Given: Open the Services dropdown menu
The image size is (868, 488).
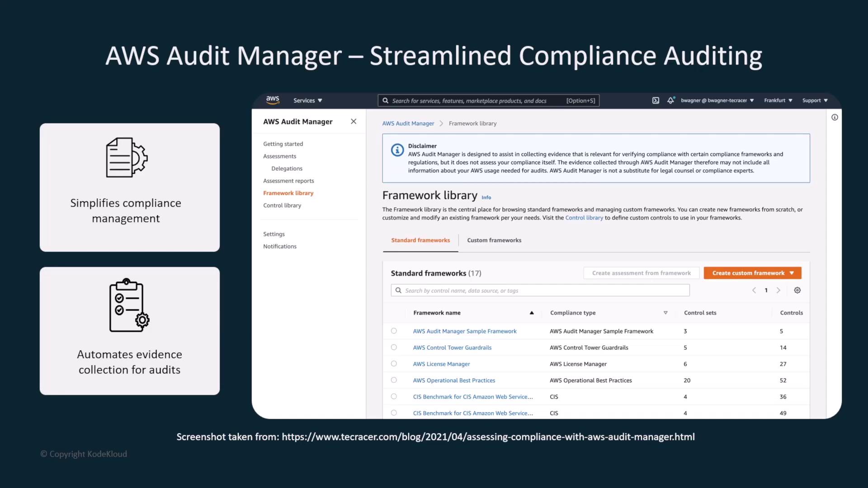Looking at the screenshot, I should (307, 100).
